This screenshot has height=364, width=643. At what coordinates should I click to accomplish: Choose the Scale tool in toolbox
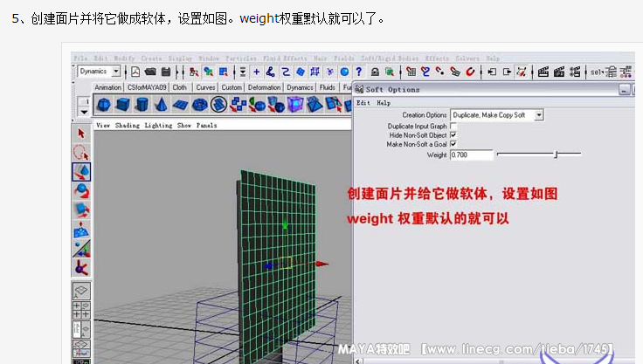point(81,209)
